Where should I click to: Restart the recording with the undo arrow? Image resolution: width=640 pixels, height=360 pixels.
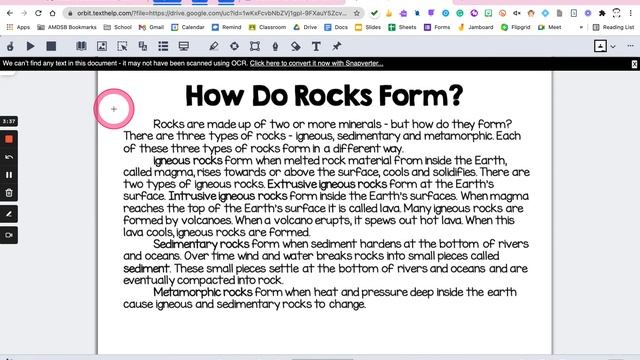pos(9,157)
